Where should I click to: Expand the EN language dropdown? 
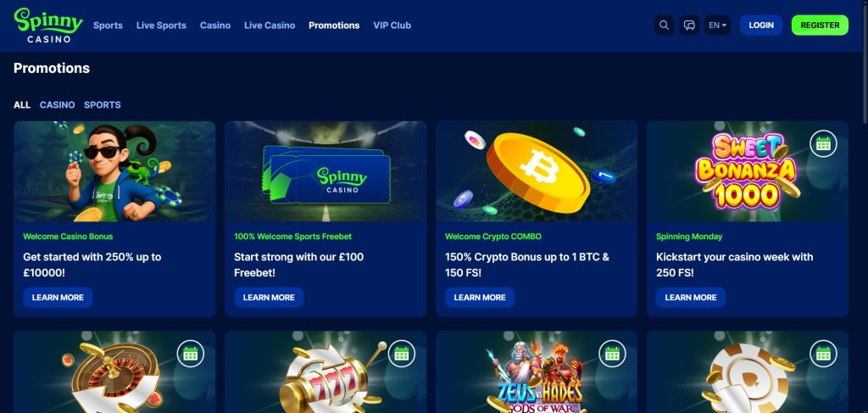(717, 25)
